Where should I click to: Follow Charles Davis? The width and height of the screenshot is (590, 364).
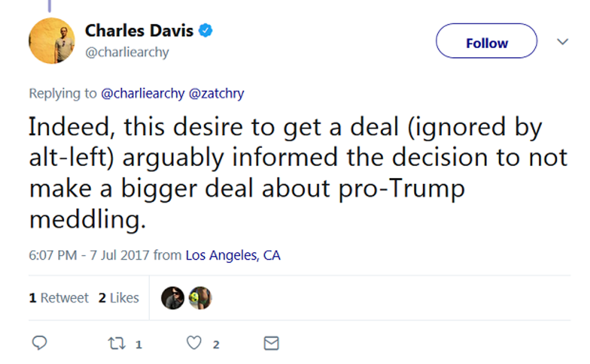(486, 43)
